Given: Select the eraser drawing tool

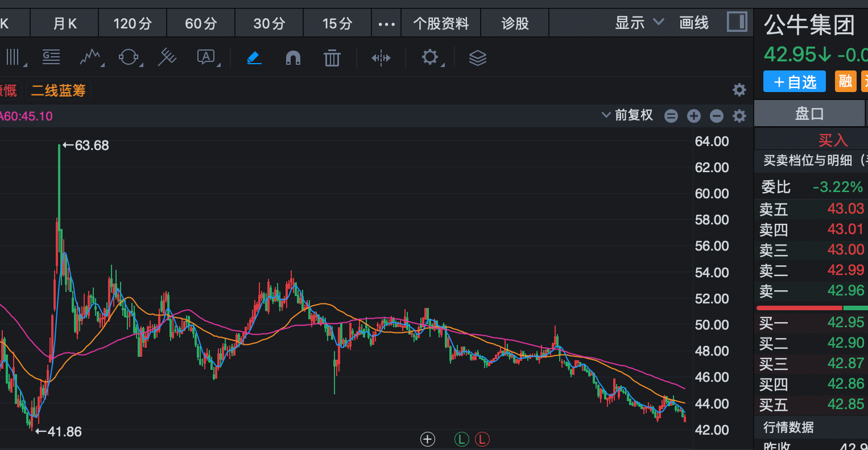Looking at the screenshot, I should click(x=254, y=57).
